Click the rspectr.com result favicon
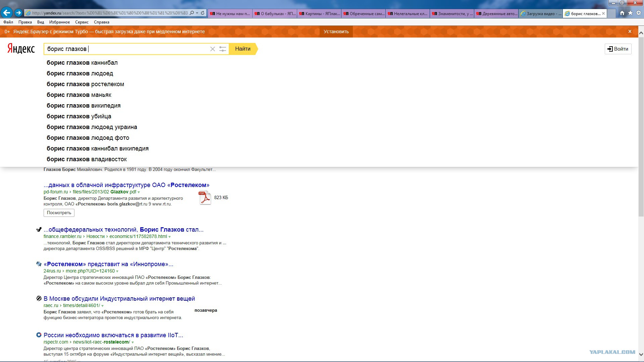The height and width of the screenshot is (362, 644). [x=39, y=335]
